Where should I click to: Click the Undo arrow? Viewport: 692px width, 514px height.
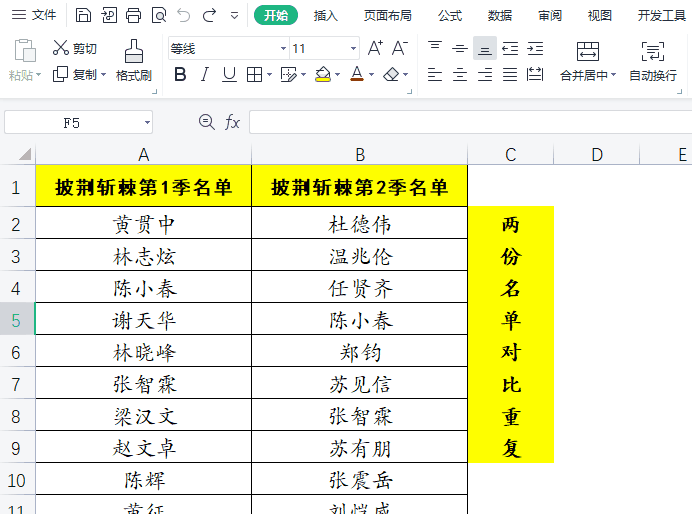click(184, 15)
